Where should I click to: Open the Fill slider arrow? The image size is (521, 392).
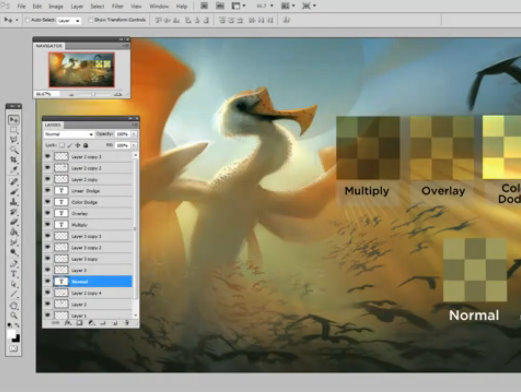[x=134, y=145]
